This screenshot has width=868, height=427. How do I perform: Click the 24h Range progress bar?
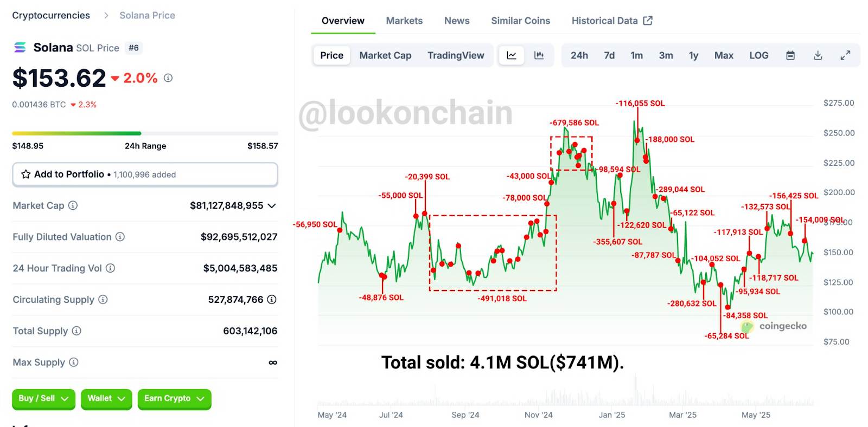tap(145, 133)
